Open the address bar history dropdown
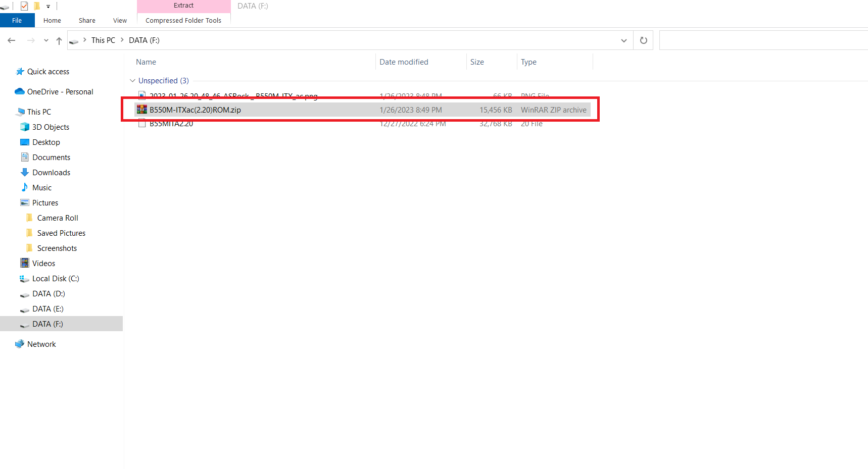This screenshot has width=868, height=469. (x=624, y=40)
